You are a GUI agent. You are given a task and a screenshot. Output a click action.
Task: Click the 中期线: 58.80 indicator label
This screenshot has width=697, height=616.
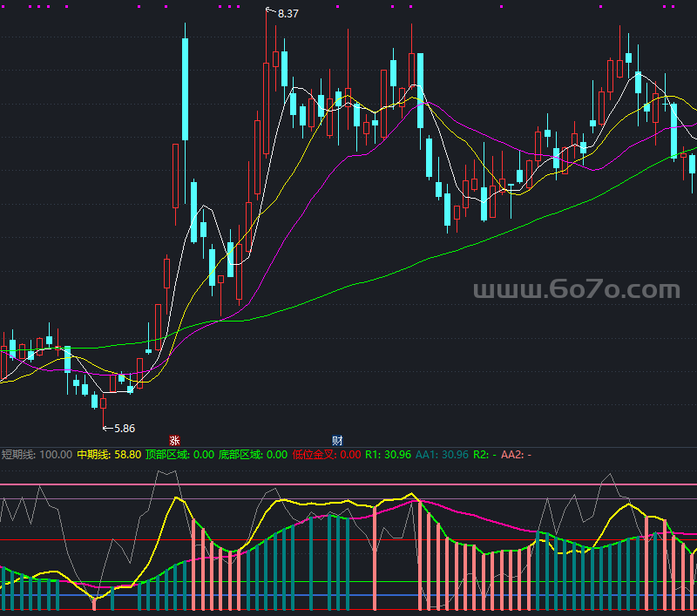tap(109, 455)
